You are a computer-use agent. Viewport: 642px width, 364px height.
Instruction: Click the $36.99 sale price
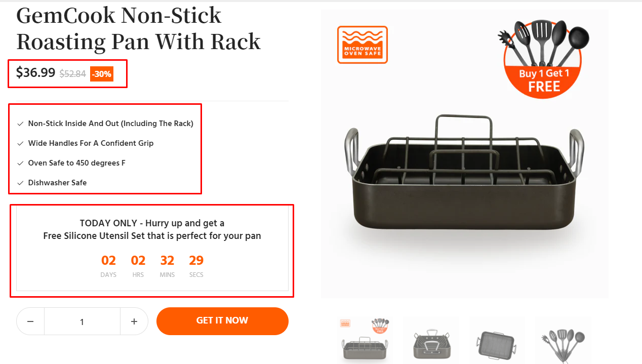pyautogui.click(x=35, y=72)
